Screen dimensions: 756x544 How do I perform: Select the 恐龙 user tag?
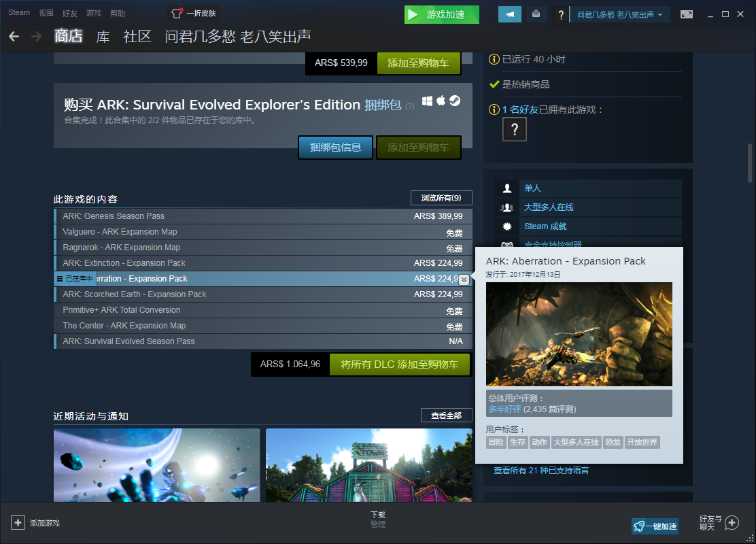point(613,442)
